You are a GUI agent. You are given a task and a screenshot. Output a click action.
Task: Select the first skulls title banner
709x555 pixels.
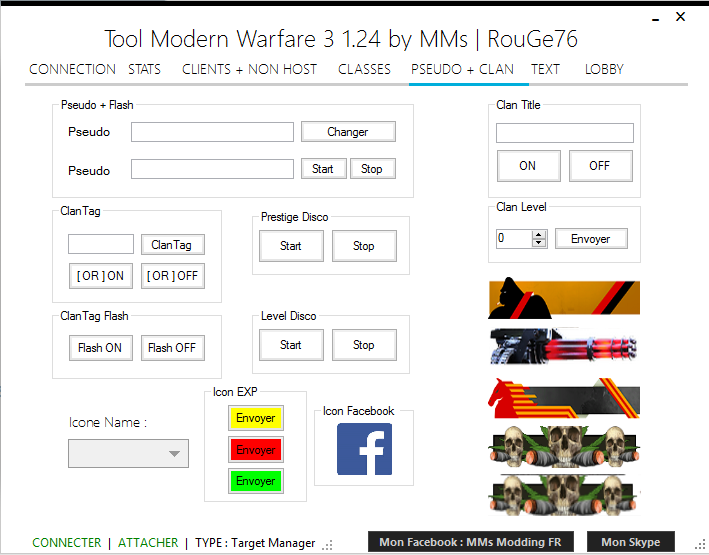564,446
